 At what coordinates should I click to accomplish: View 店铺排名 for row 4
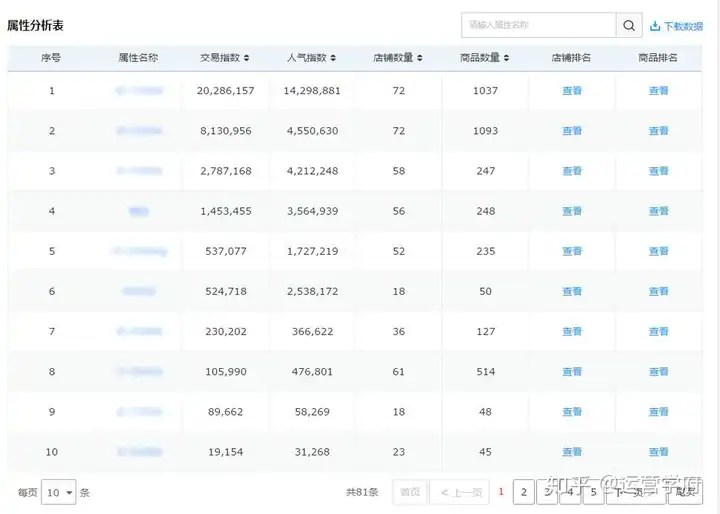click(572, 211)
